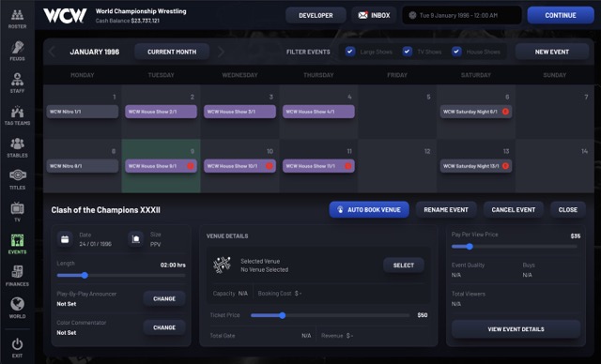Change the Play-By-Play Announcer

pyautogui.click(x=164, y=298)
